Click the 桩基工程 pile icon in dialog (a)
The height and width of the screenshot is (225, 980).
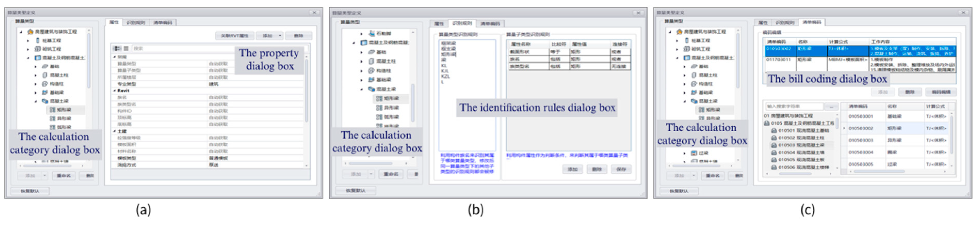tap(38, 40)
